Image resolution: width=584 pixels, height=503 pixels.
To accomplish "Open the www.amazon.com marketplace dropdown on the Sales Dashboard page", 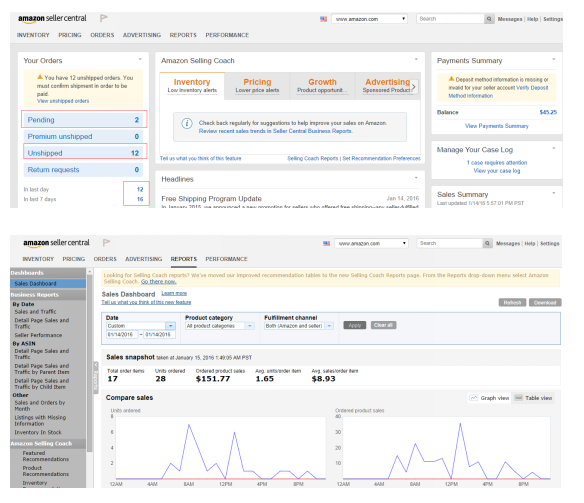I will (x=371, y=243).
